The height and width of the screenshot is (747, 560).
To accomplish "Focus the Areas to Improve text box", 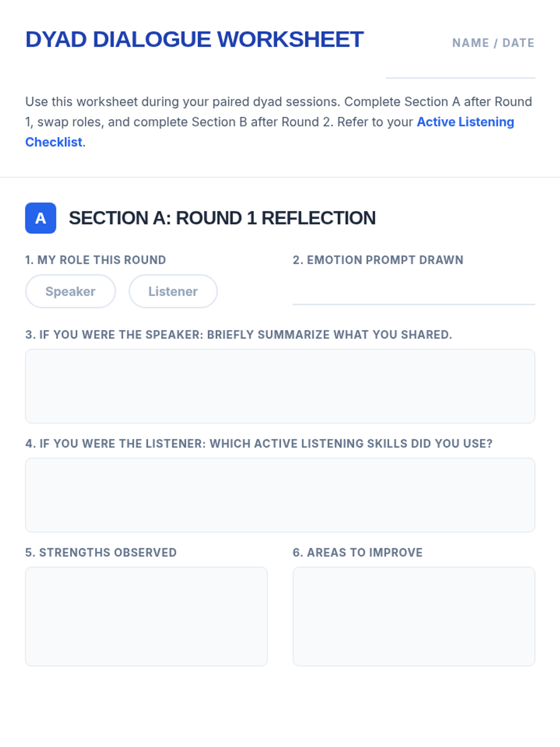I will point(413,616).
